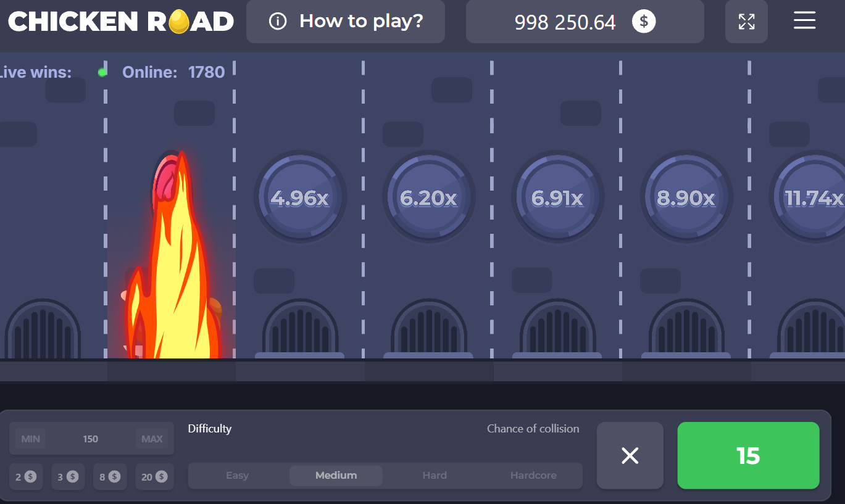Screen dimensions: 845x504
Task: Select the 8.90x multiplier manhole
Action: click(686, 197)
